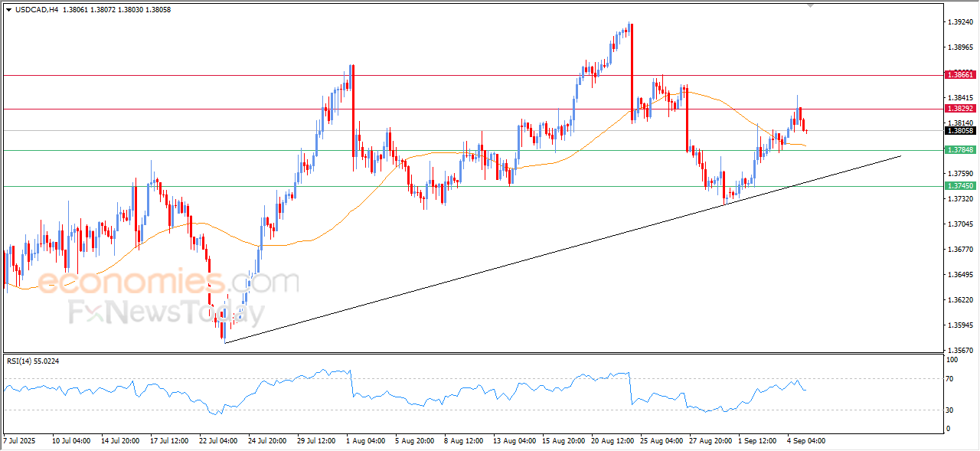The image size is (980, 451).
Task: Click the RSI scale value 30
Action: coord(951,410)
